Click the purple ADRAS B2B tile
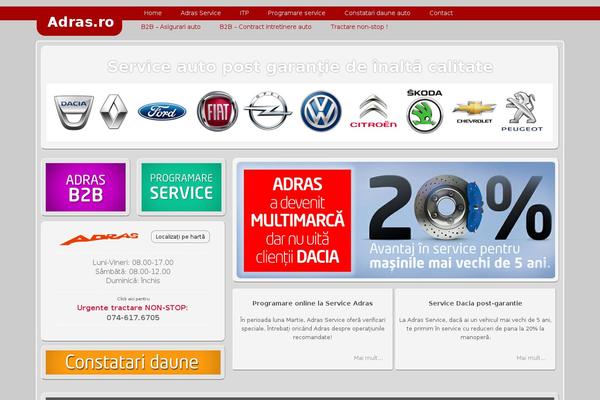The height and width of the screenshot is (400, 600). [85, 187]
